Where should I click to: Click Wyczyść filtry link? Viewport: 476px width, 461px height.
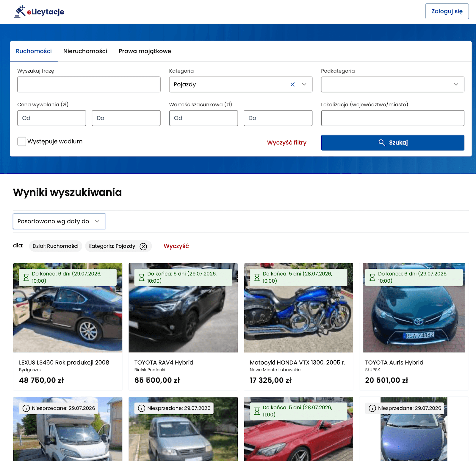286,143
